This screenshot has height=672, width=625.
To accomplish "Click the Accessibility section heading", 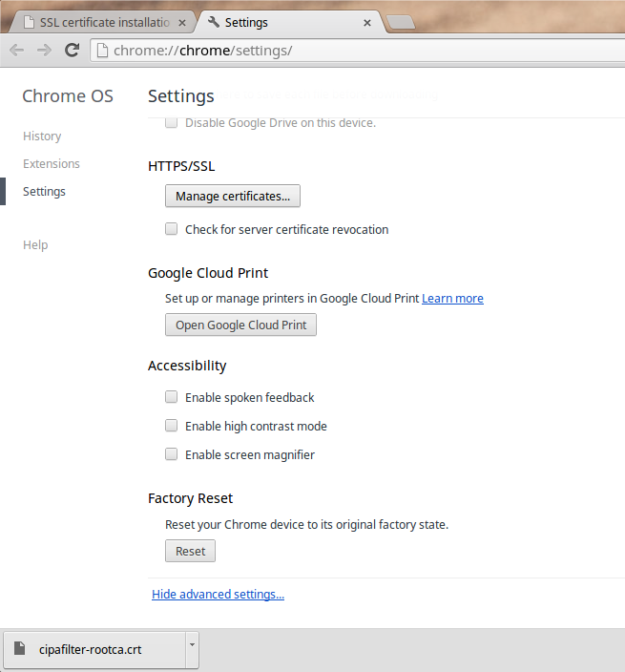I will click(x=187, y=366).
